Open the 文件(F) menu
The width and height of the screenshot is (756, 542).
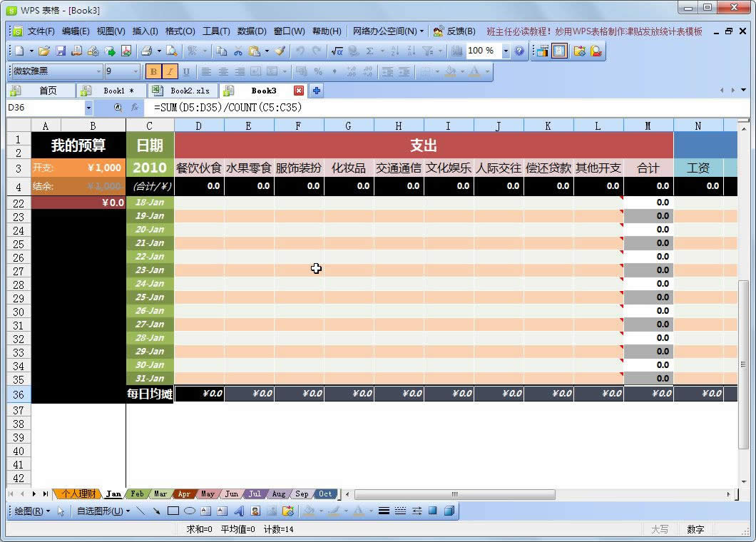tap(41, 31)
